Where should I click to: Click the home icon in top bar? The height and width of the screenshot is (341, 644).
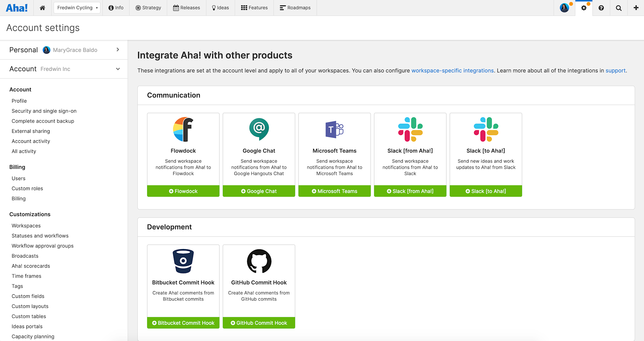(x=42, y=8)
